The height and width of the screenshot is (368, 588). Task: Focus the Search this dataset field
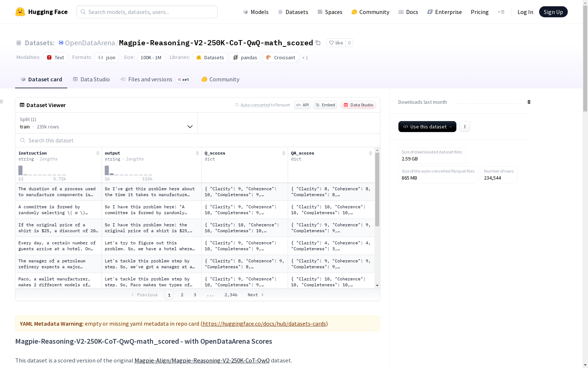(x=198, y=140)
